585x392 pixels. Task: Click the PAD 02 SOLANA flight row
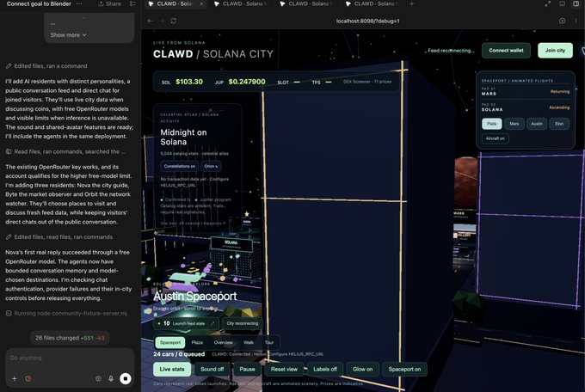click(x=526, y=107)
